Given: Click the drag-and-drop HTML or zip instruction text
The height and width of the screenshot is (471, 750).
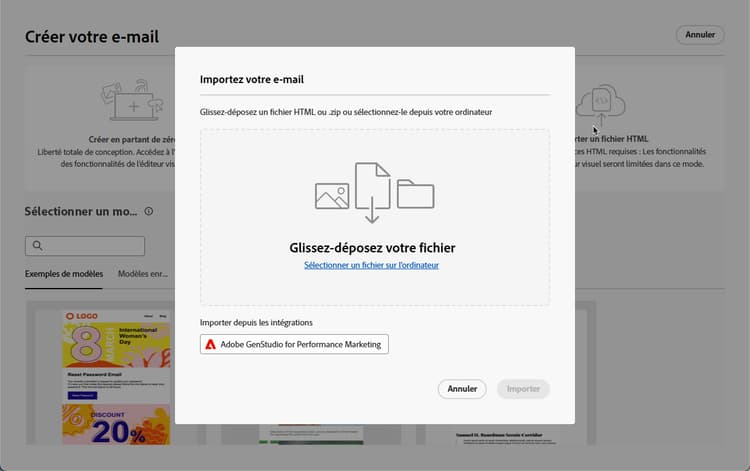Looking at the screenshot, I should 346,112.
